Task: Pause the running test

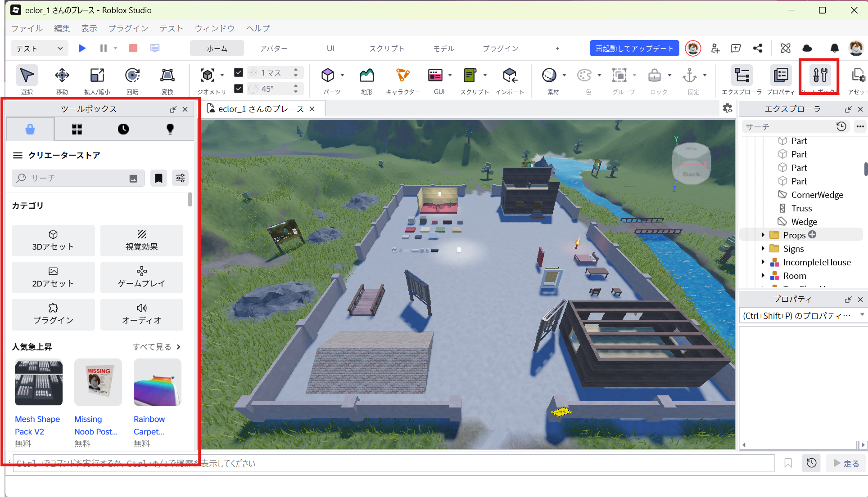Action: [104, 48]
